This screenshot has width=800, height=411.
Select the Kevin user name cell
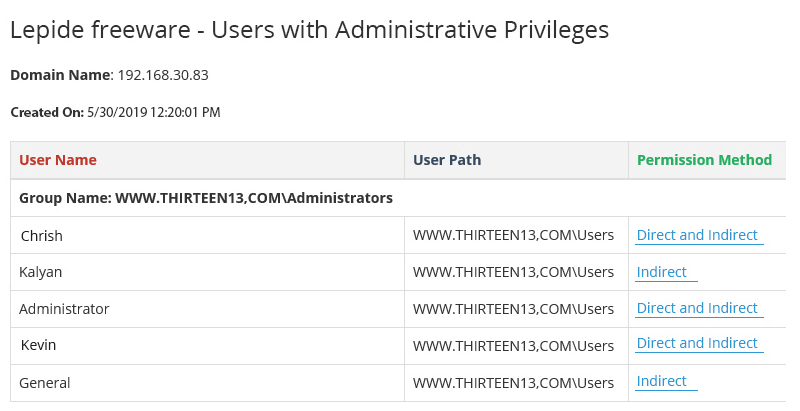pos(208,346)
